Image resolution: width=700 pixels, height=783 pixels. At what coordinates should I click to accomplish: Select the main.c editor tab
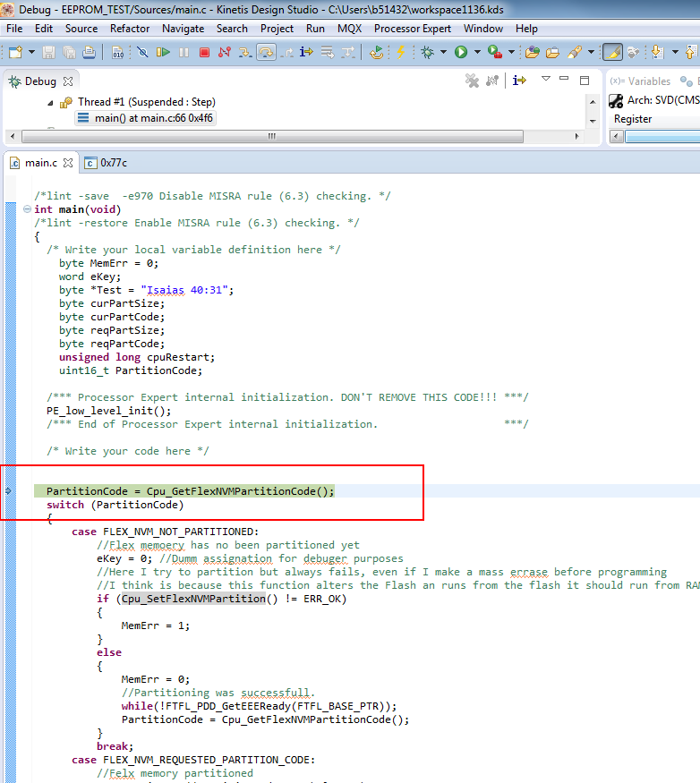(x=41, y=163)
